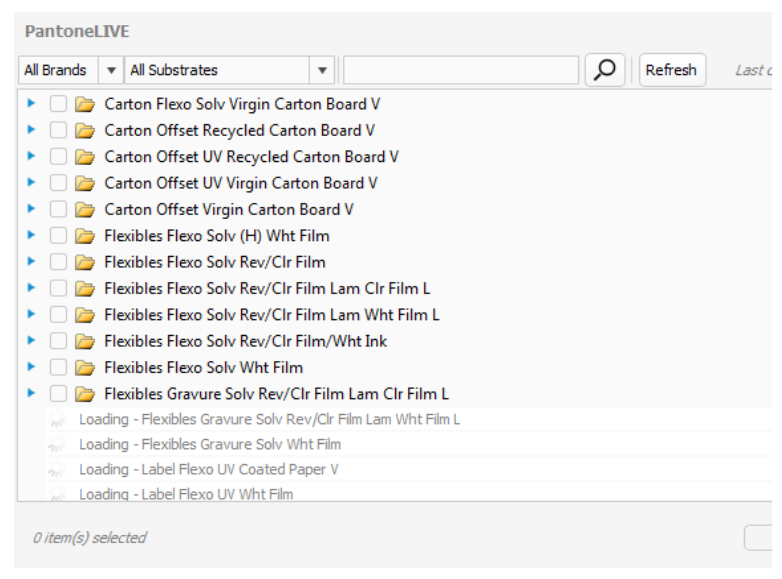The image size is (782, 579).
Task: Select text Flexibles Flexo Solv Wht Film
Action: click(203, 368)
